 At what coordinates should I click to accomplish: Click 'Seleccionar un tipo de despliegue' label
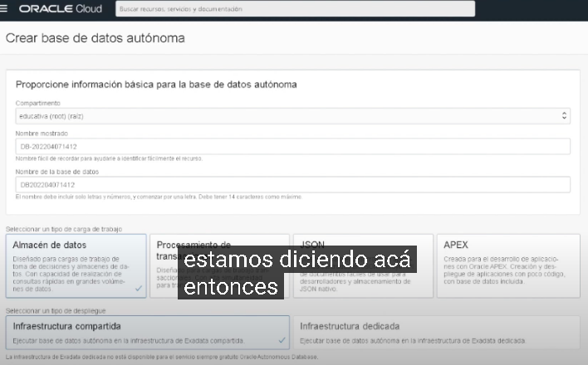pos(56,310)
